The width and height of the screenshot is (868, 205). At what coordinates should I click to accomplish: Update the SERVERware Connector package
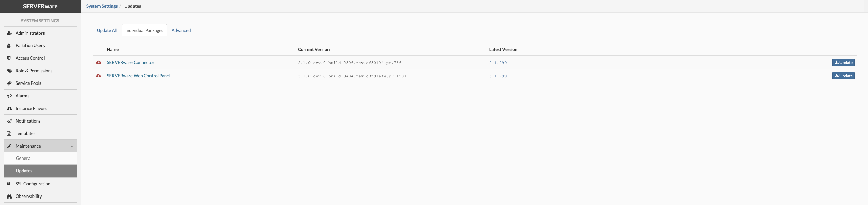pyautogui.click(x=843, y=63)
